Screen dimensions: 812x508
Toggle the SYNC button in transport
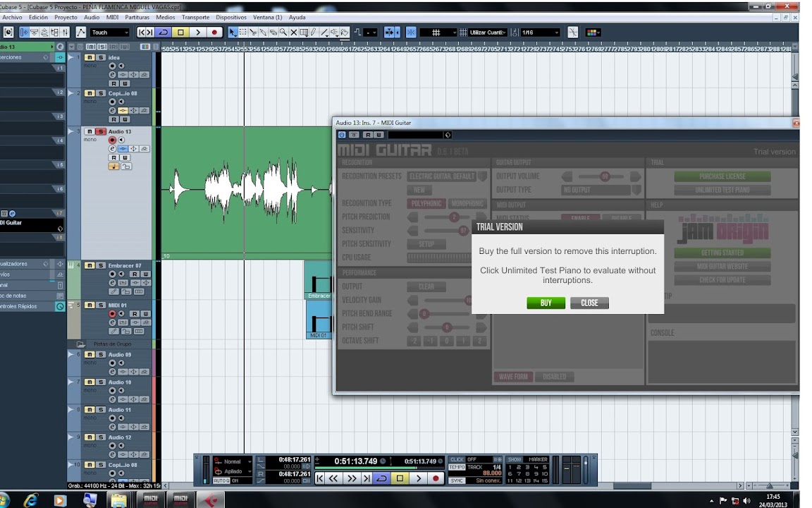click(x=457, y=480)
